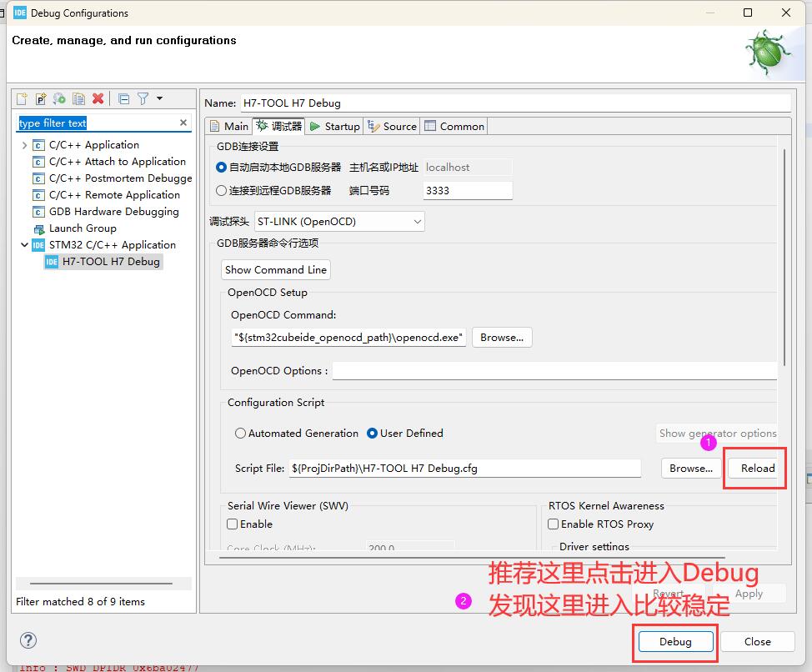Click the New launch configuration icon
This screenshot has height=672, width=812.
[22, 98]
